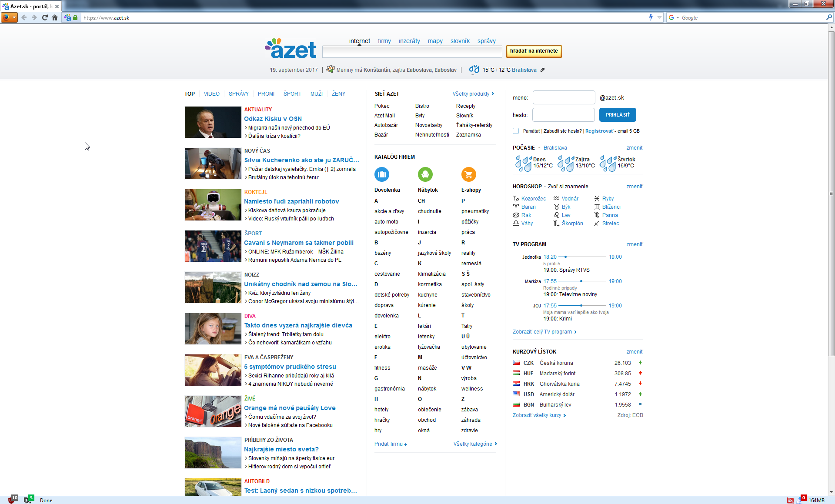Image resolution: width=835 pixels, height=504 pixels.
Task: Open Zobraziť celý TV program link
Action: pyautogui.click(x=544, y=332)
